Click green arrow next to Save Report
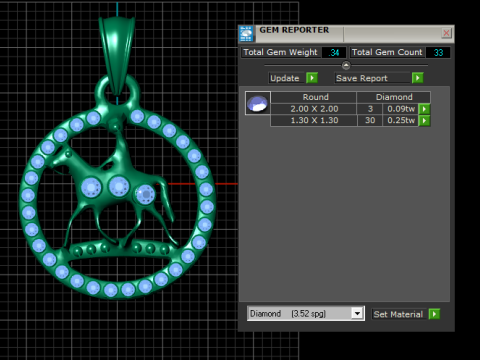 (417, 78)
